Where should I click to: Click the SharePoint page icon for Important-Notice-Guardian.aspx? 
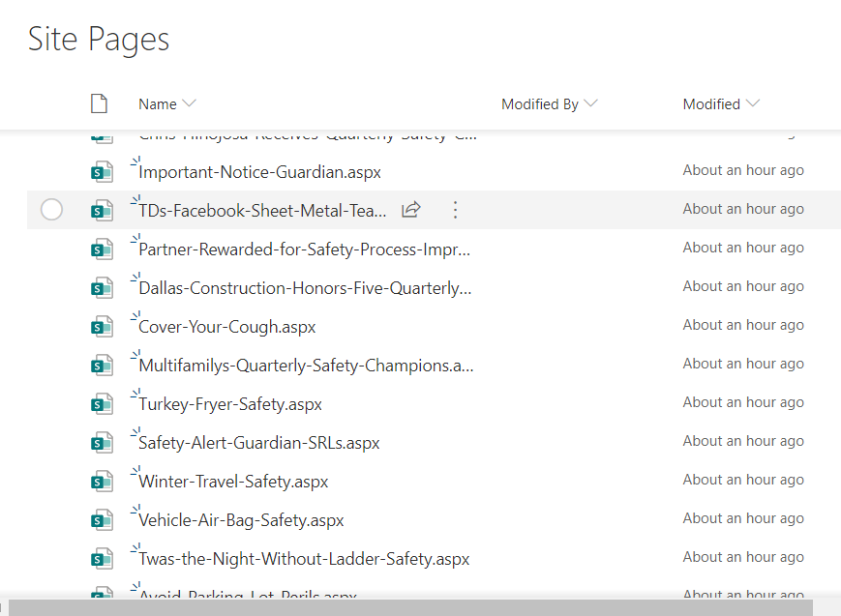tap(102, 172)
